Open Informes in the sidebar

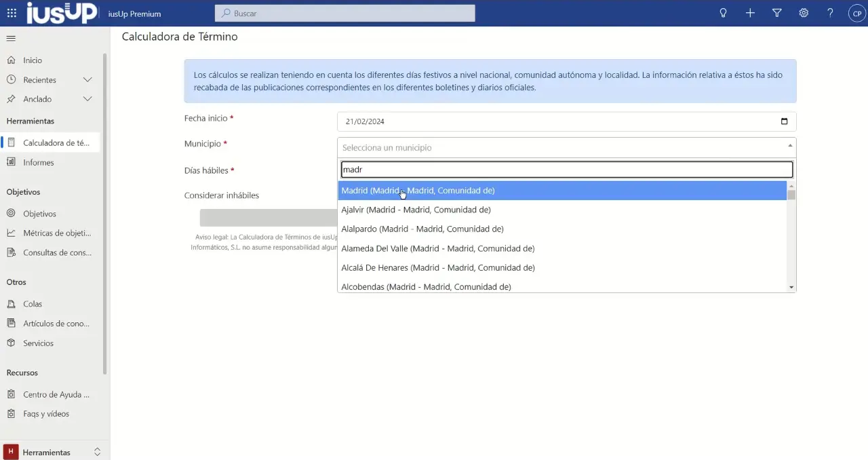pos(38,163)
